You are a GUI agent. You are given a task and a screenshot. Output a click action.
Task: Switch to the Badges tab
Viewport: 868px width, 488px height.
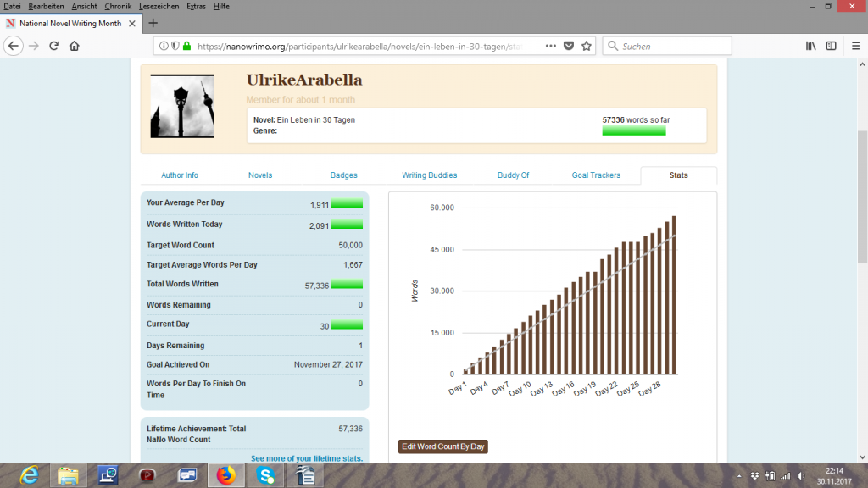coord(344,175)
